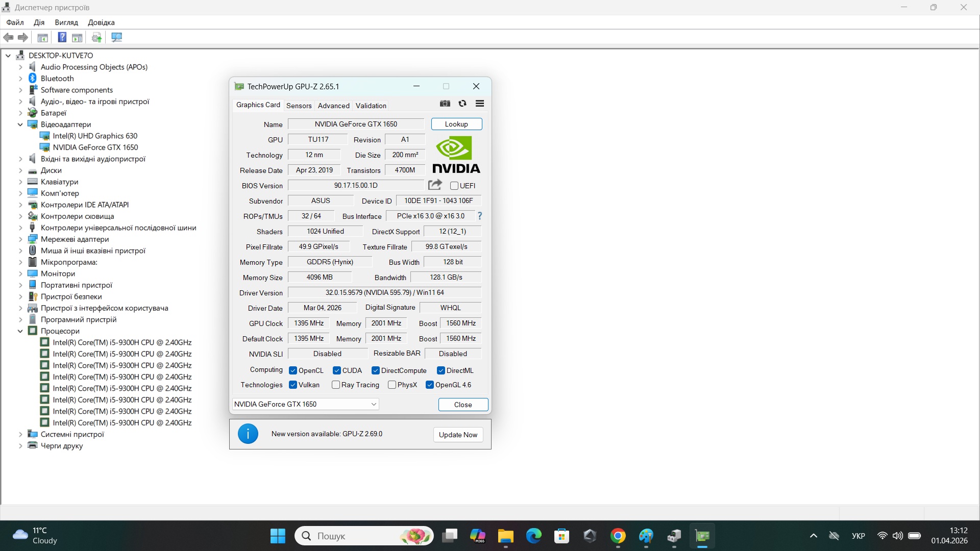
Task: Click the scan for hardware changes monitor icon
Action: point(117,37)
